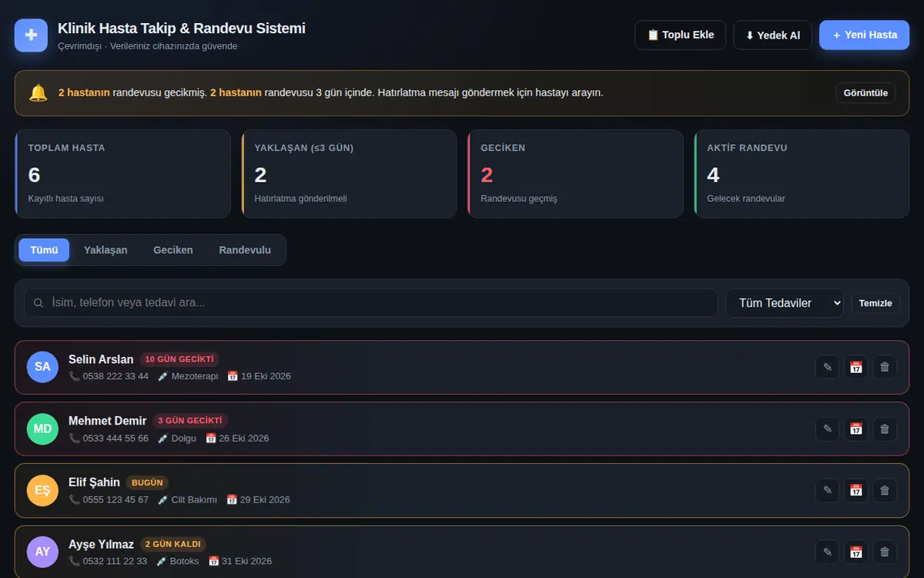The height and width of the screenshot is (578, 924).
Task: Edit Mehmet Demir's record with pencil icon
Action: 828,428
